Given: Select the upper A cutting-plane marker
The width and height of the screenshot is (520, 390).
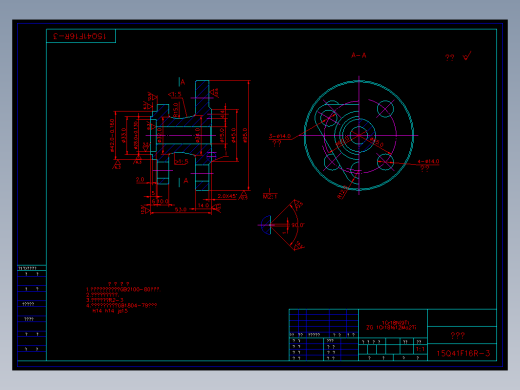Looking at the screenshot, I should point(182,82).
